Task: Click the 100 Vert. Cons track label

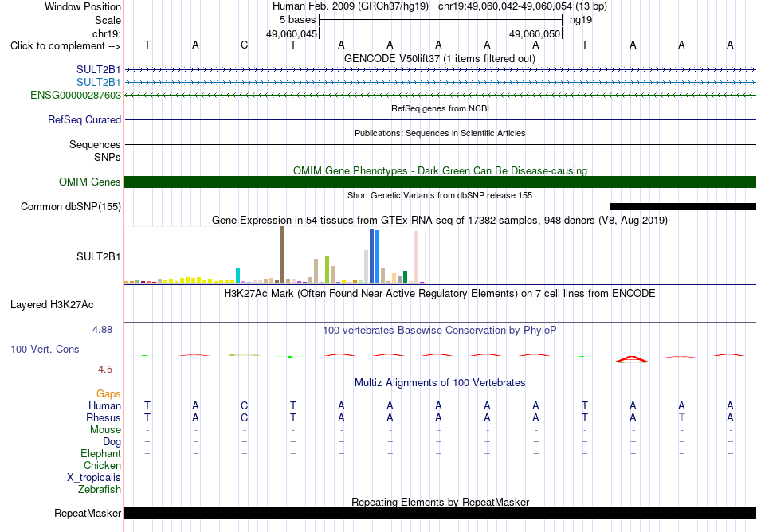Action: (x=45, y=349)
